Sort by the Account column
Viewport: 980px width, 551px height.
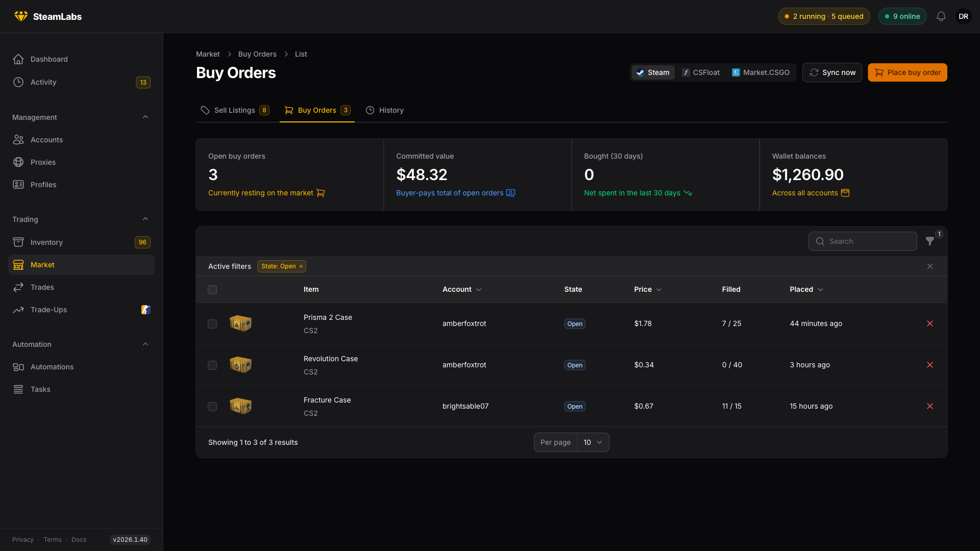tap(462, 289)
